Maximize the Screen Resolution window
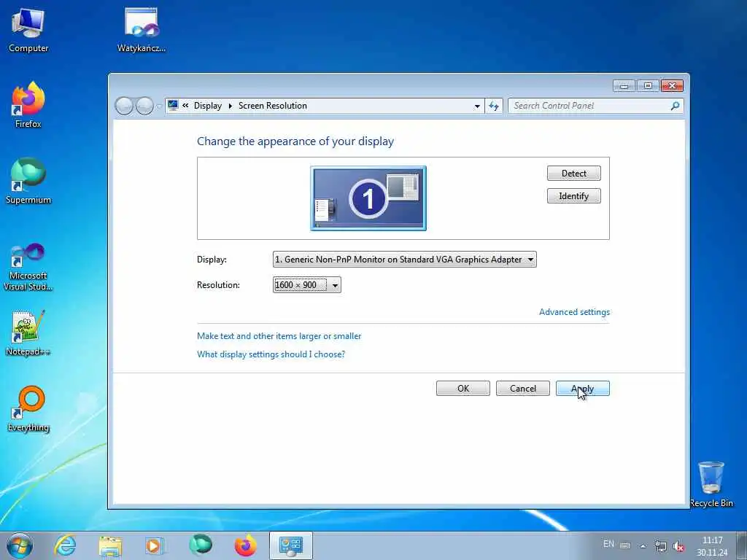747x560 pixels. click(x=648, y=86)
